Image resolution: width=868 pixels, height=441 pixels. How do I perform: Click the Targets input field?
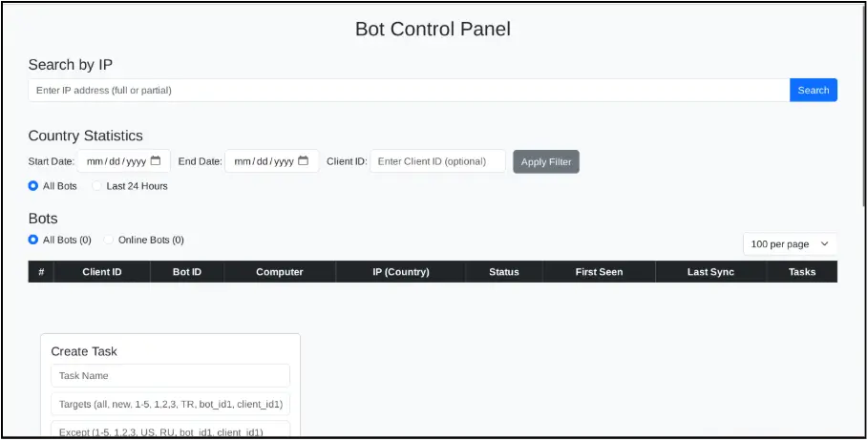pos(170,404)
